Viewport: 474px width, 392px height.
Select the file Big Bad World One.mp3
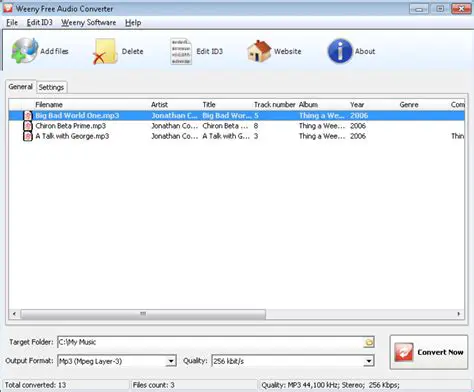click(77, 116)
